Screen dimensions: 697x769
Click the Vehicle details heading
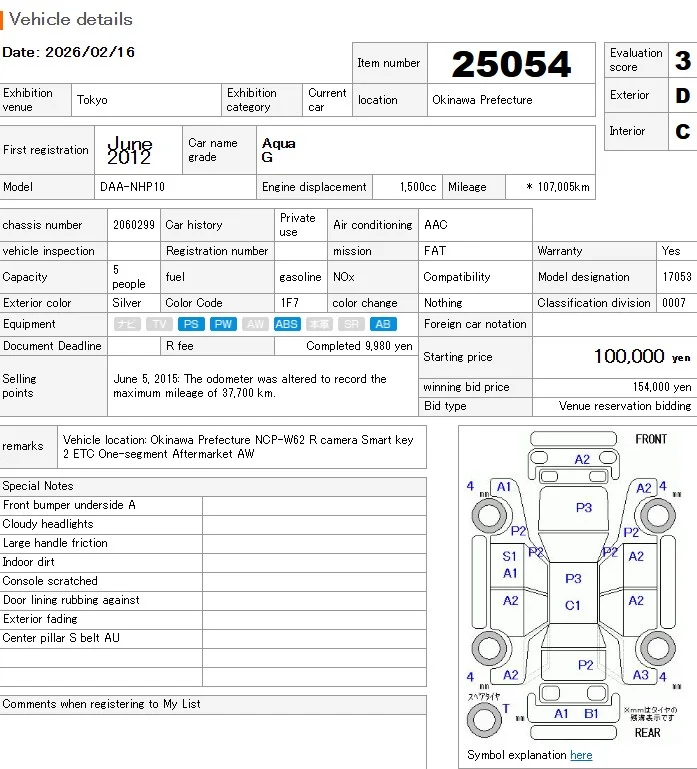[x=71, y=19]
